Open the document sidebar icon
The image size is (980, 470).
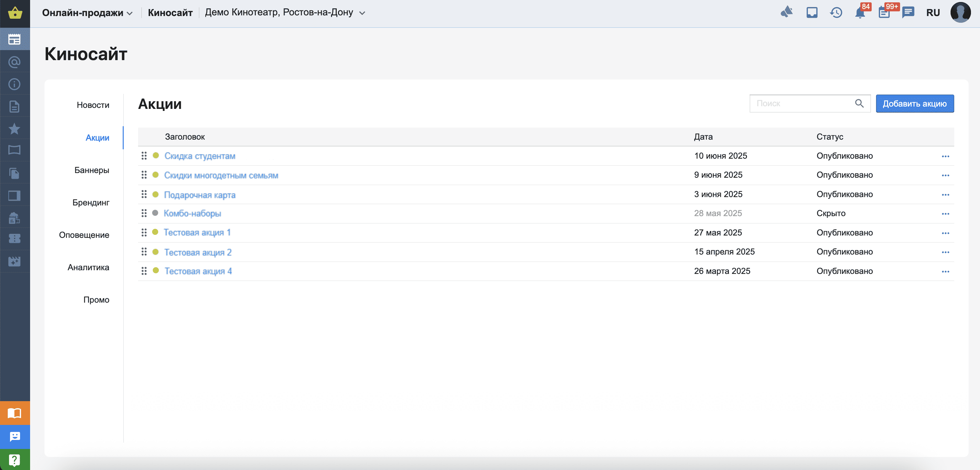tap(14, 106)
